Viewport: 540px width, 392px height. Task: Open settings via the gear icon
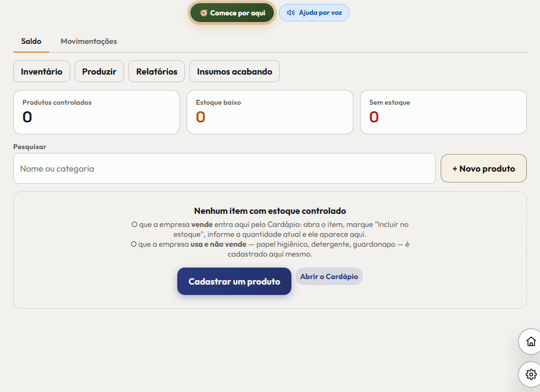(531, 374)
